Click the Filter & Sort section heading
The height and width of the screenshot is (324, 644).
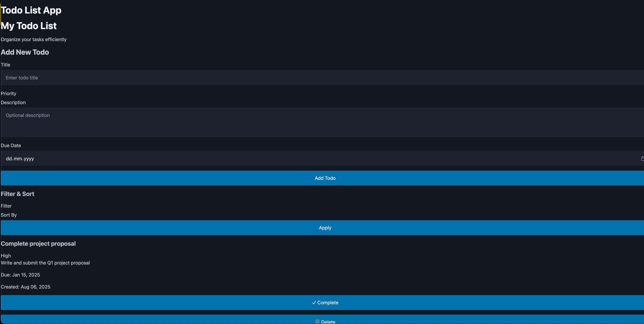(x=17, y=194)
